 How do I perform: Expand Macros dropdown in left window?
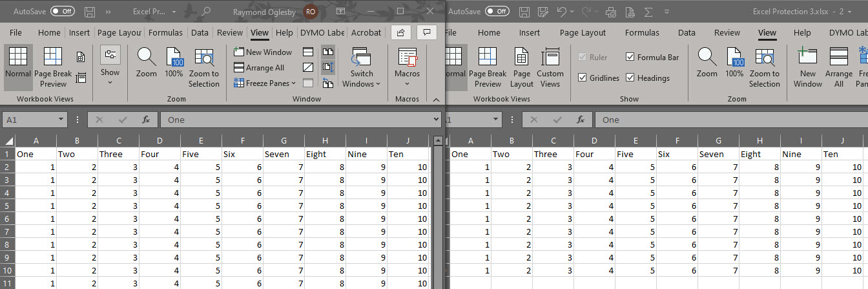pos(408,67)
